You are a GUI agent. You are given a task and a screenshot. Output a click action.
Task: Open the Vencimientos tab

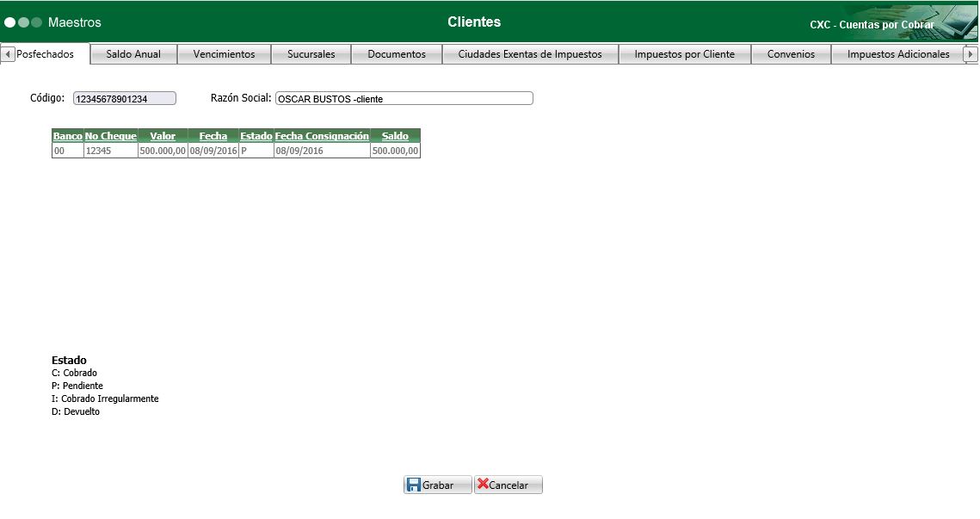pos(225,54)
